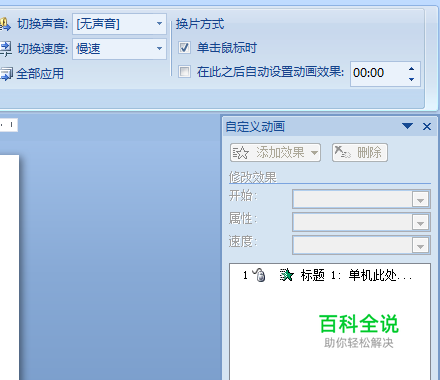The width and height of the screenshot is (440, 380).
Task: Click the mouse trigger icon in animation list
Action: (259, 275)
